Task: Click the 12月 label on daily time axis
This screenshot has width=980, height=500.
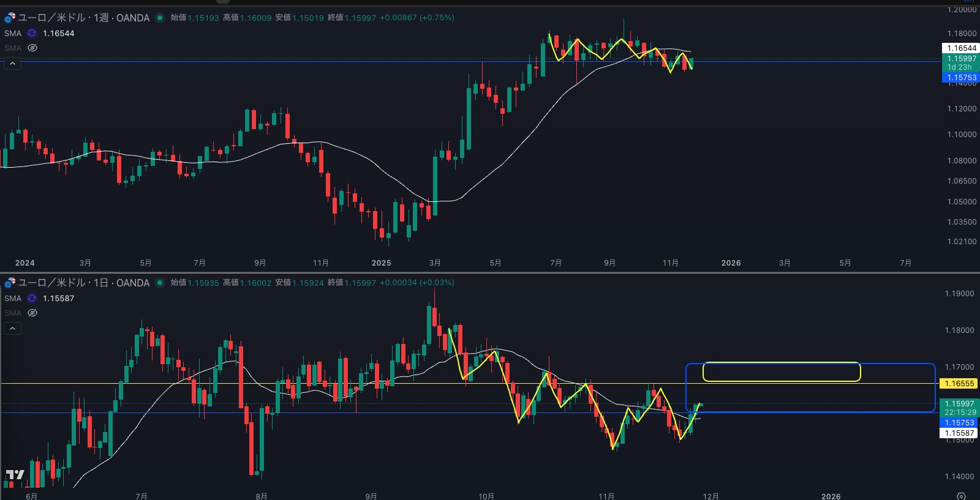Action: click(710, 496)
